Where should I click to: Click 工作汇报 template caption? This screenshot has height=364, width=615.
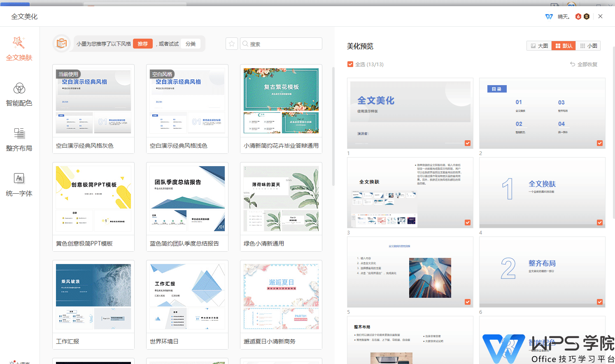click(x=68, y=341)
